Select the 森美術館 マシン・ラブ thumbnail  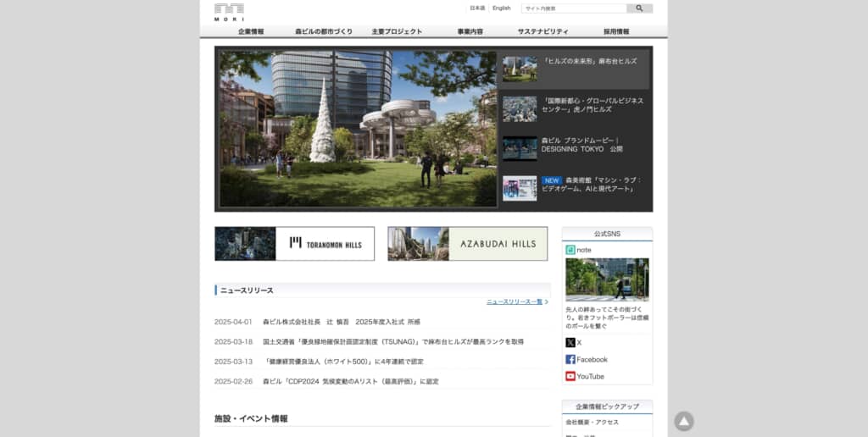(520, 189)
